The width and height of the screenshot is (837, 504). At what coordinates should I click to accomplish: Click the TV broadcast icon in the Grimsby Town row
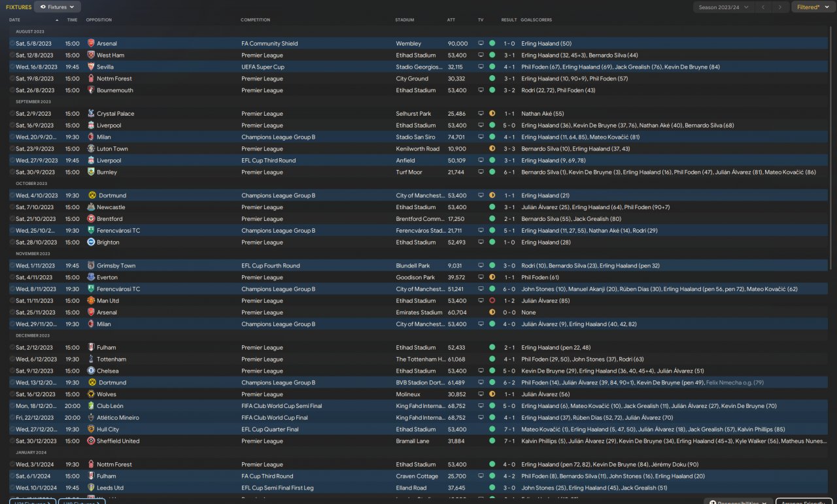(481, 266)
